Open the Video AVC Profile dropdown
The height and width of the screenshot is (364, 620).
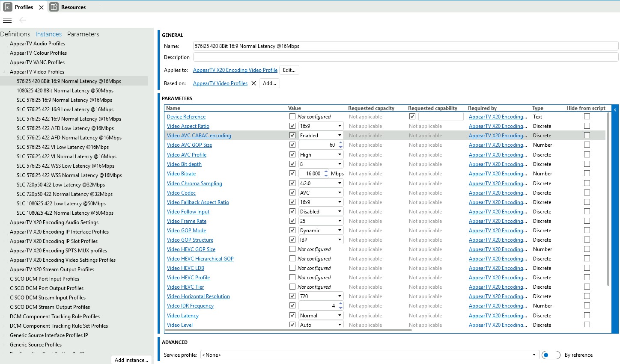pyautogui.click(x=340, y=155)
